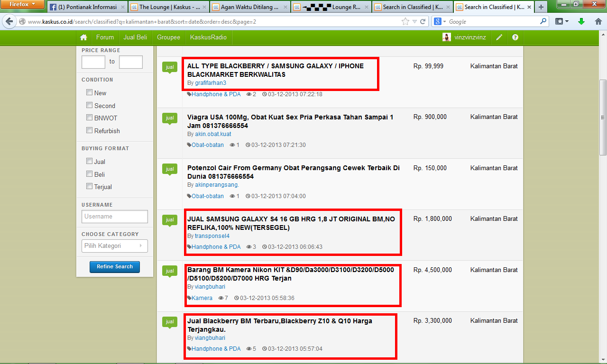Open Jual Blackberry BM Terbaru listing title
Image resolution: width=607 pixels, height=364 pixels.
[280, 325]
